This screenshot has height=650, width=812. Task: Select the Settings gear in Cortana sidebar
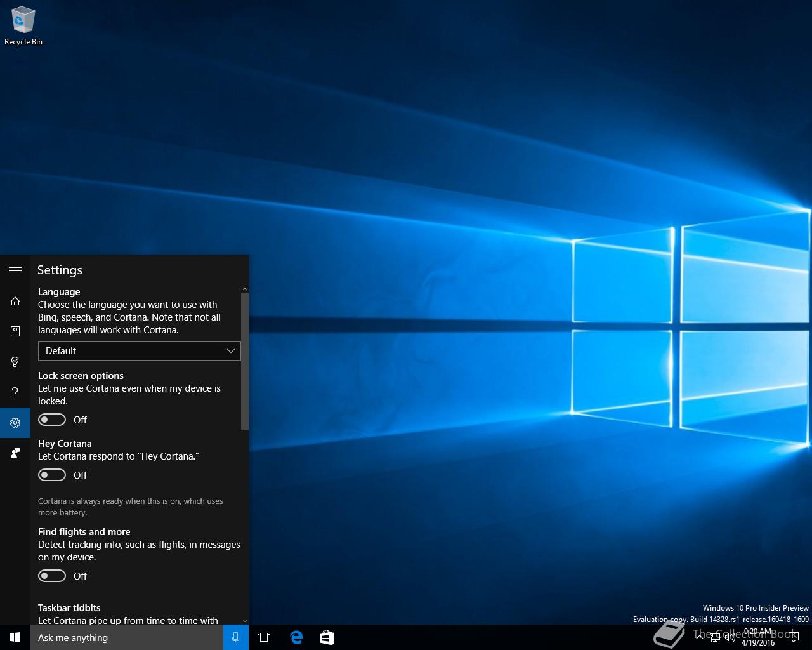15,423
